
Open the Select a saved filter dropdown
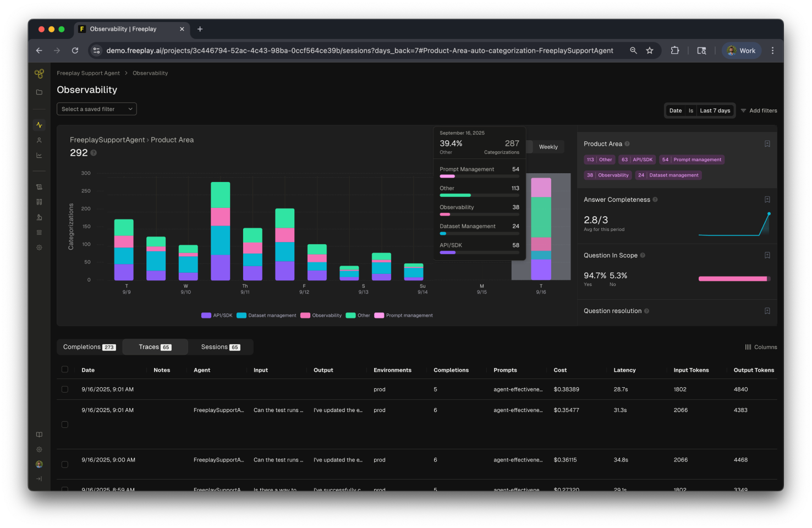coord(97,109)
